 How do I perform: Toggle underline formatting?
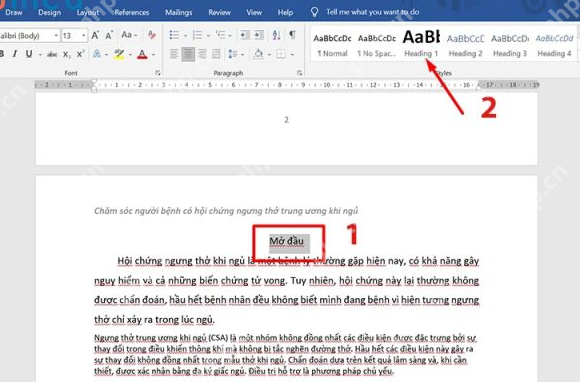tap(29, 54)
